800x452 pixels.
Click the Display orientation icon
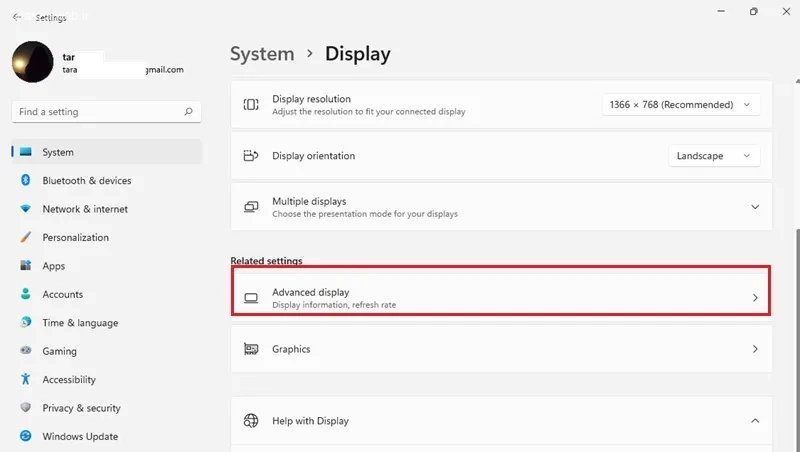(x=251, y=156)
